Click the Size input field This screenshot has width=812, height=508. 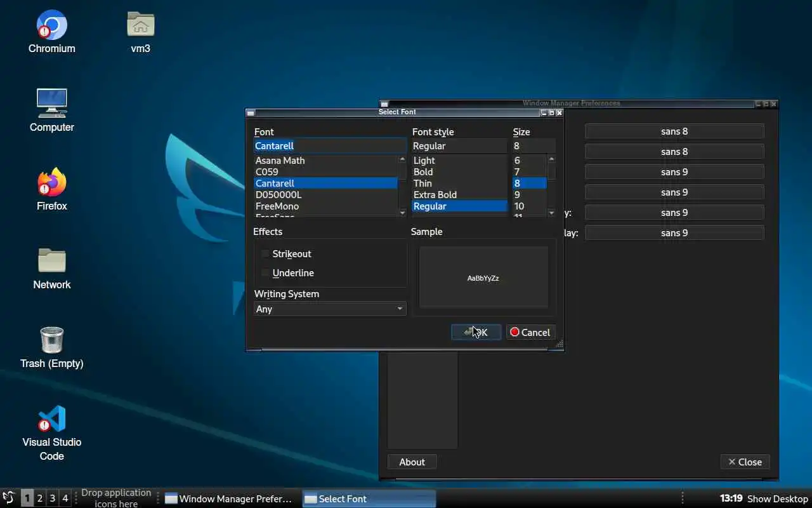click(x=534, y=146)
